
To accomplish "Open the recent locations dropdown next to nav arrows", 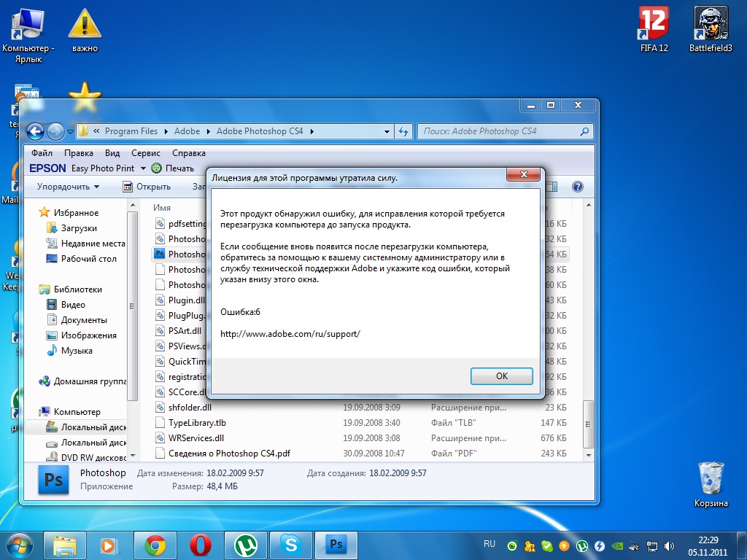I will coord(71,132).
